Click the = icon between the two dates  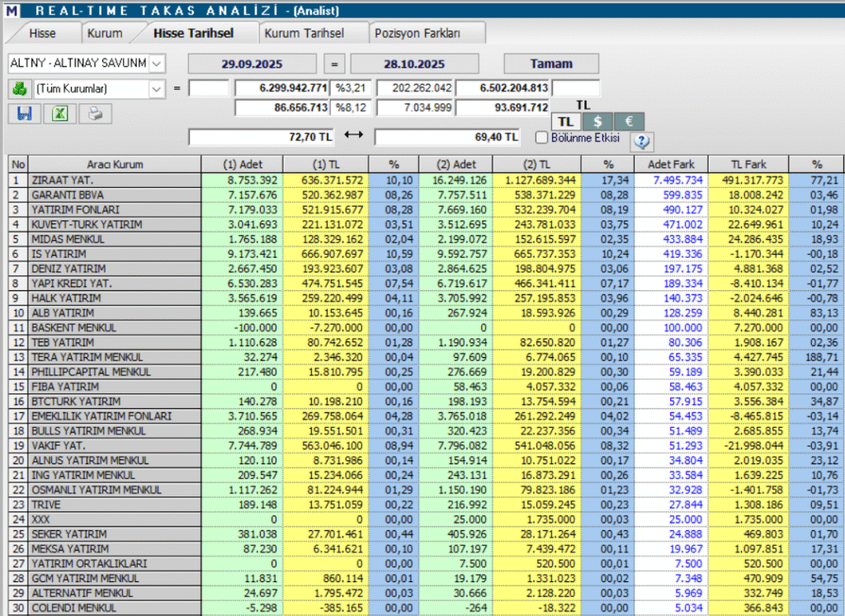[333, 63]
